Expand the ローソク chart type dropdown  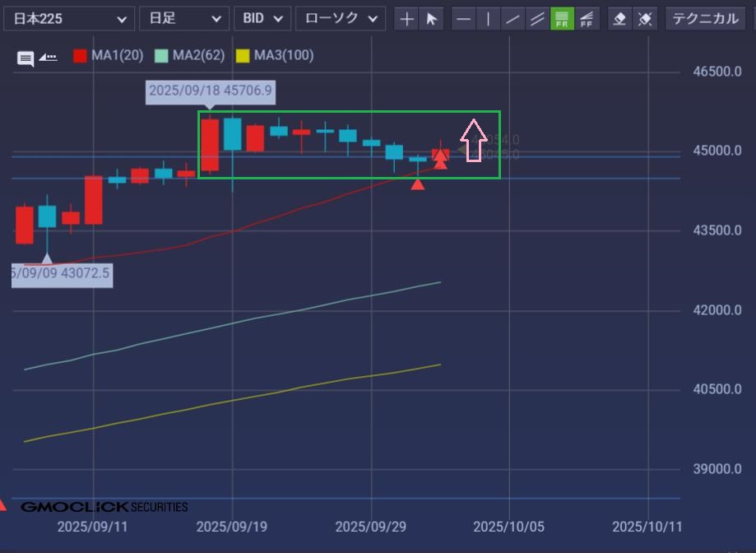[340, 19]
